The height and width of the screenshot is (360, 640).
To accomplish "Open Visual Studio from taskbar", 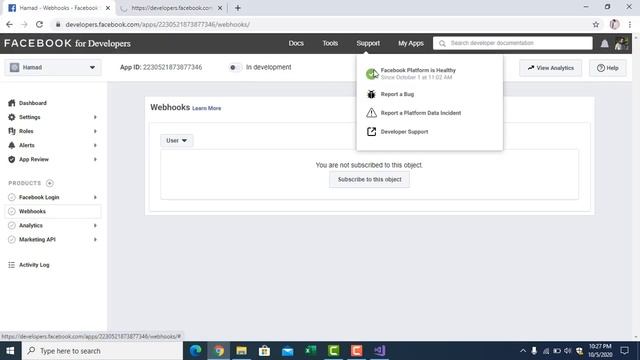I will click(379, 351).
